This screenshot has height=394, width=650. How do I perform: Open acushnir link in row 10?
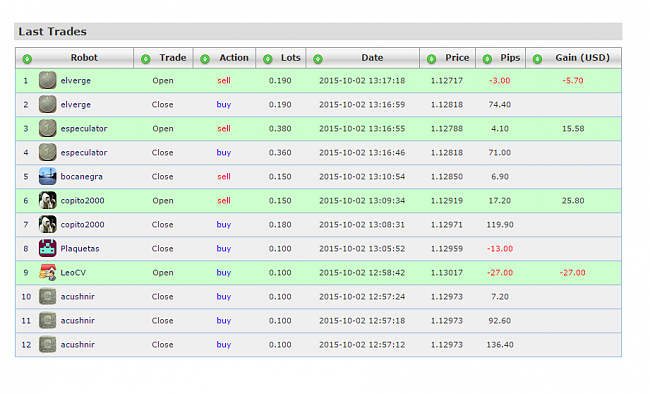pos(78,297)
